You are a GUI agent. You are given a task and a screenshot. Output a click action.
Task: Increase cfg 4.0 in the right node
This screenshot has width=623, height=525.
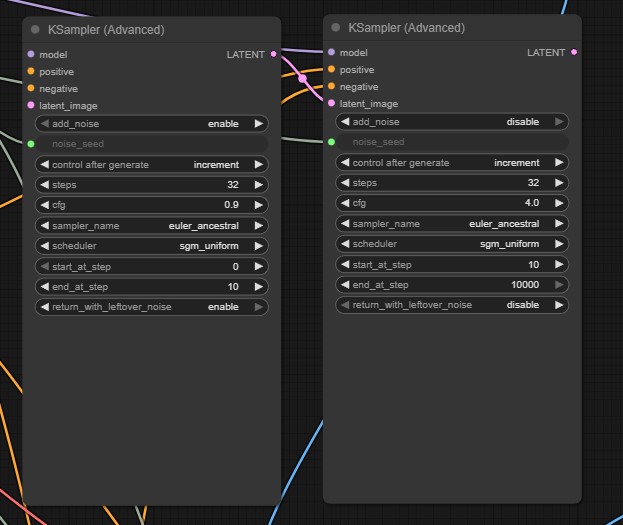click(x=559, y=203)
